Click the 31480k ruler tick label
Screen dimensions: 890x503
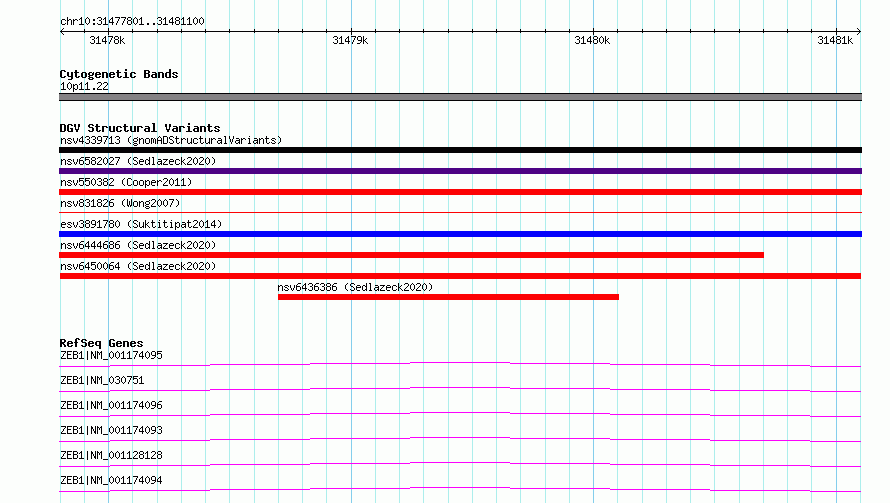point(592,40)
